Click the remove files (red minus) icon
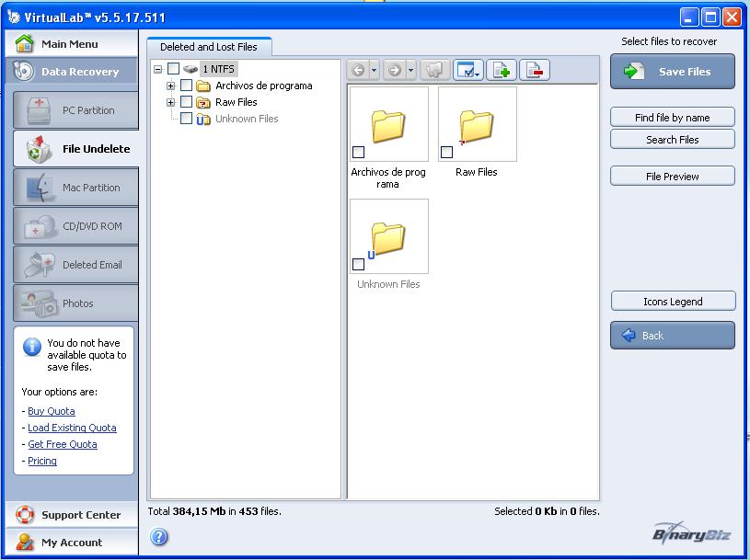This screenshot has width=750, height=560. pos(535,70)
